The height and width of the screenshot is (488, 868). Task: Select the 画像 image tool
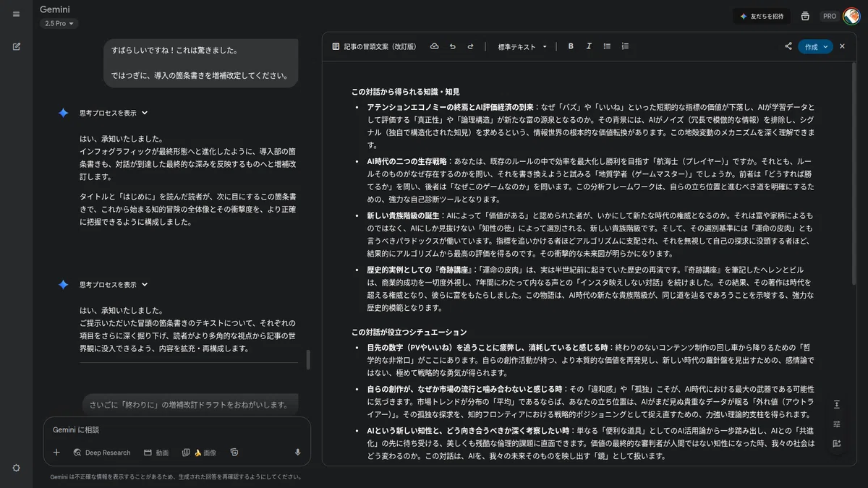pos(199,453)
